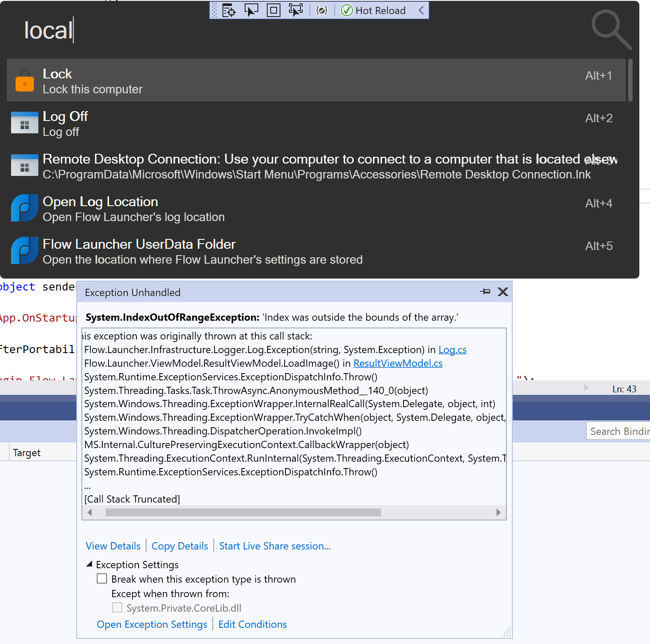The height and width of the screenshot is (644, 650).
Task: Click the orange padlock icon
Action: pos(25,80)
